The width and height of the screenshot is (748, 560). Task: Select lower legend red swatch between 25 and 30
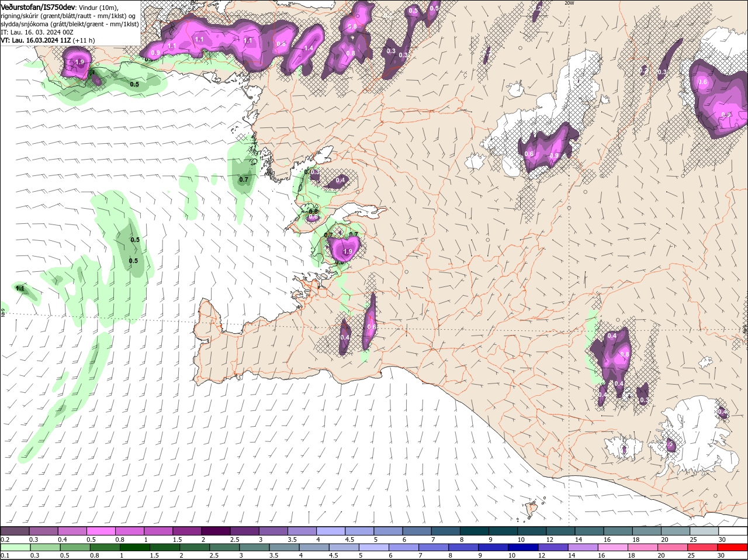pos(704,547)
